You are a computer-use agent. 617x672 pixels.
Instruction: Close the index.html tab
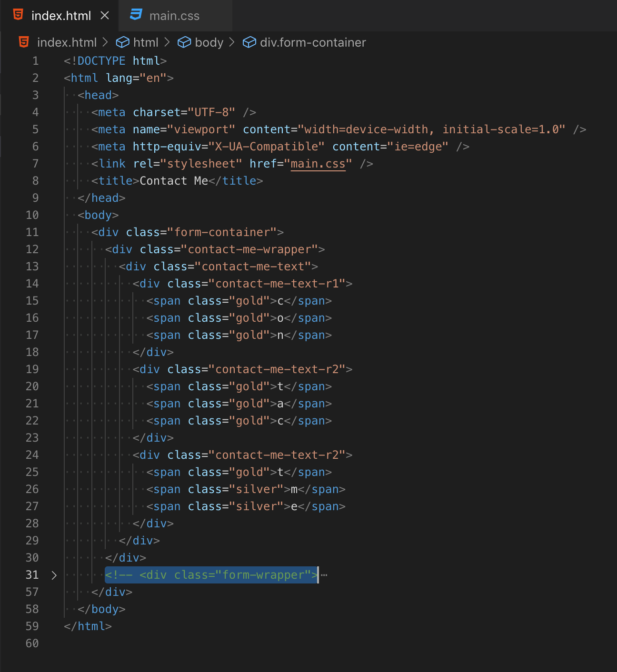[104, 15]
